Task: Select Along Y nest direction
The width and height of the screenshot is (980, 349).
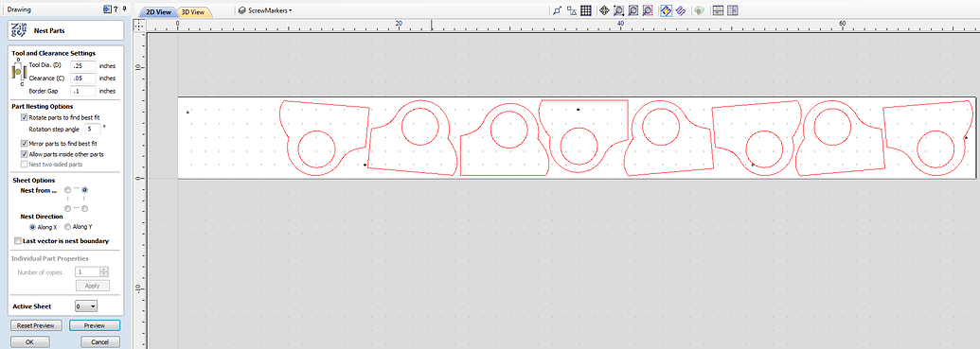Action: coord(68,227)
